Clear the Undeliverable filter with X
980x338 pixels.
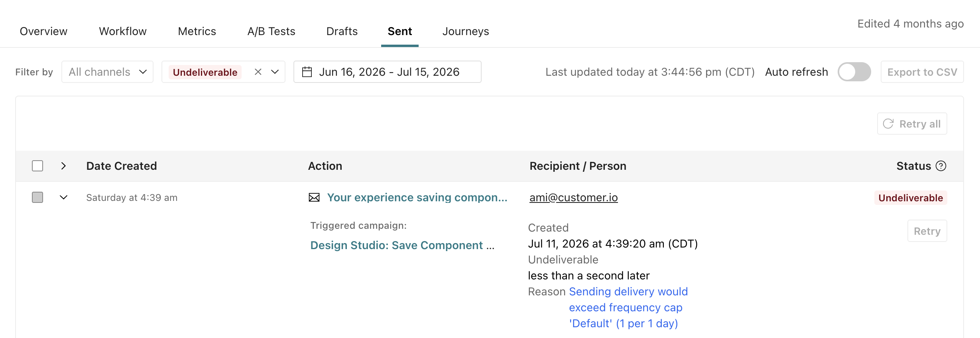[258, 72]
